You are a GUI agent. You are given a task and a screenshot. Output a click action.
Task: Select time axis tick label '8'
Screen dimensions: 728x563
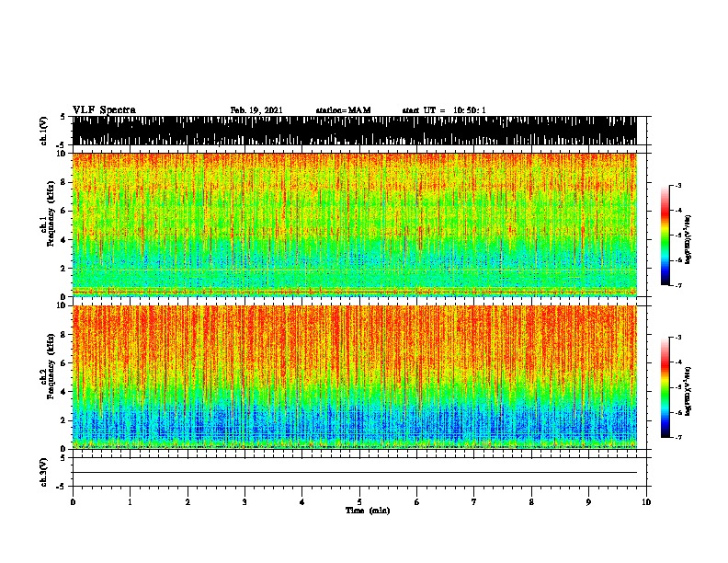pos(531,502)
